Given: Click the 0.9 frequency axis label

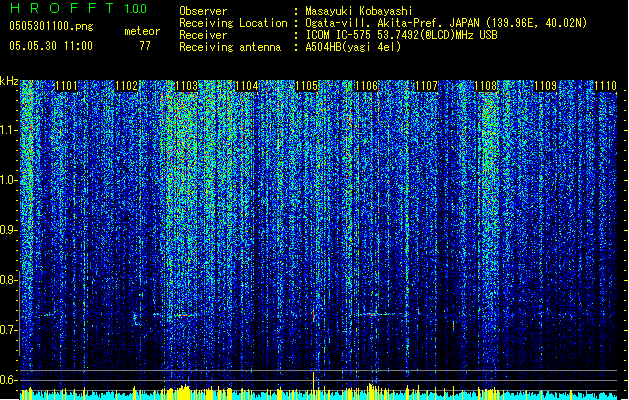Looking at the screenshot, I should (x=9, y=230).
